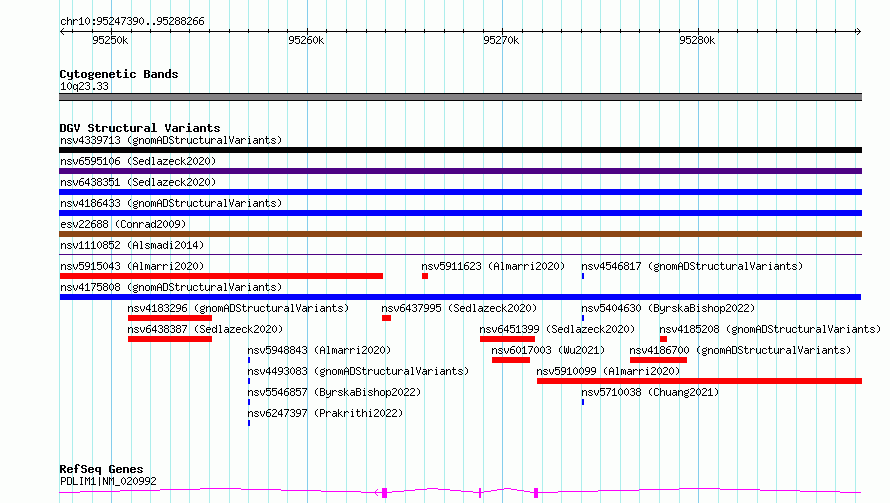Click the 95260k ruler position
This screenshot has width=890, height=503.
coord(306,40)
